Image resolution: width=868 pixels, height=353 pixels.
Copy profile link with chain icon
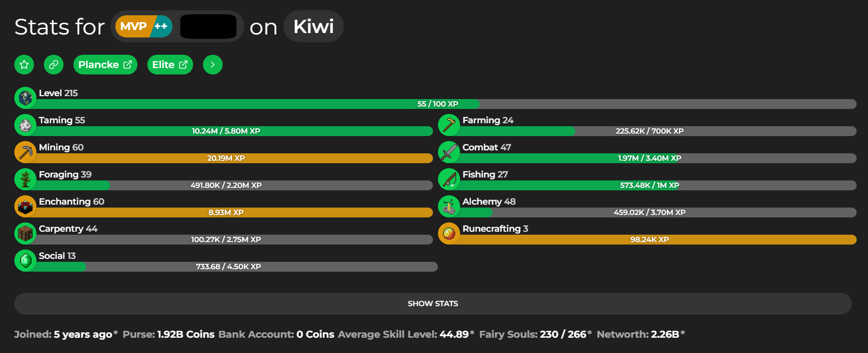[54, 65]
